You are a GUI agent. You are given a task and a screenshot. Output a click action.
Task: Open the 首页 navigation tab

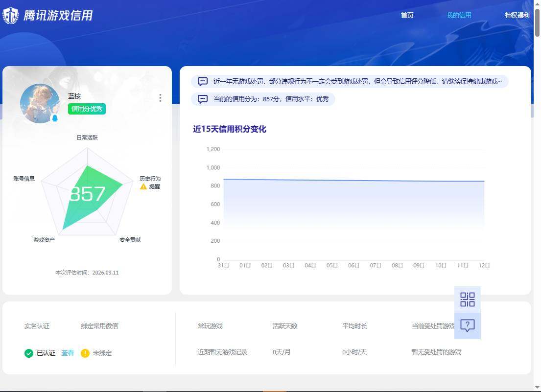[x=407, y=15]
